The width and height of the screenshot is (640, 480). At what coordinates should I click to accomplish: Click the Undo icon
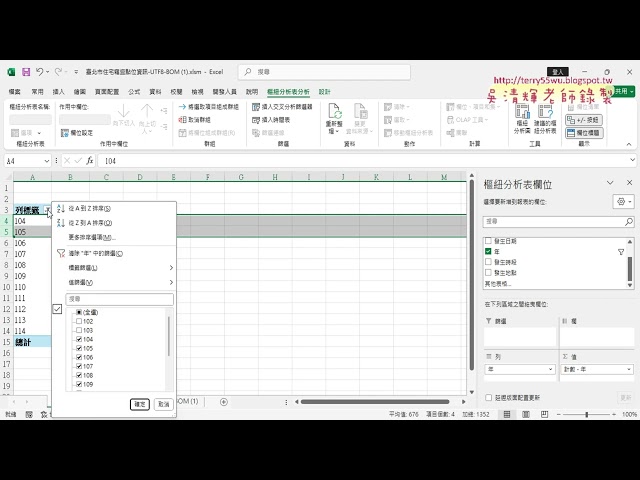pos(40,72)
